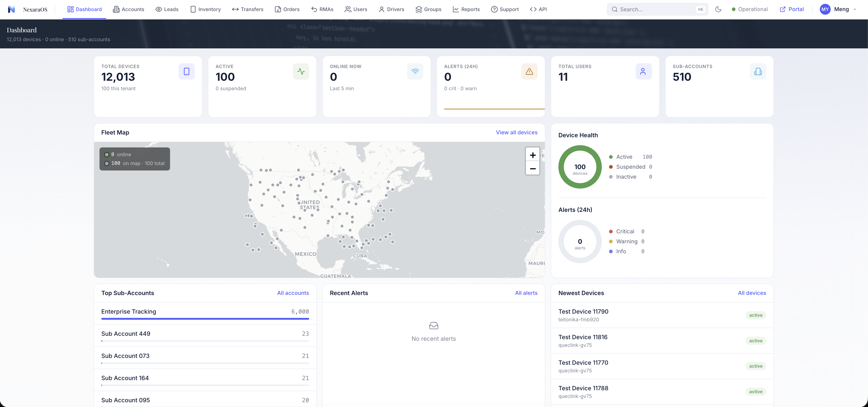
Task: Click the Online Now wifi icon
Action: click(415, 71)
